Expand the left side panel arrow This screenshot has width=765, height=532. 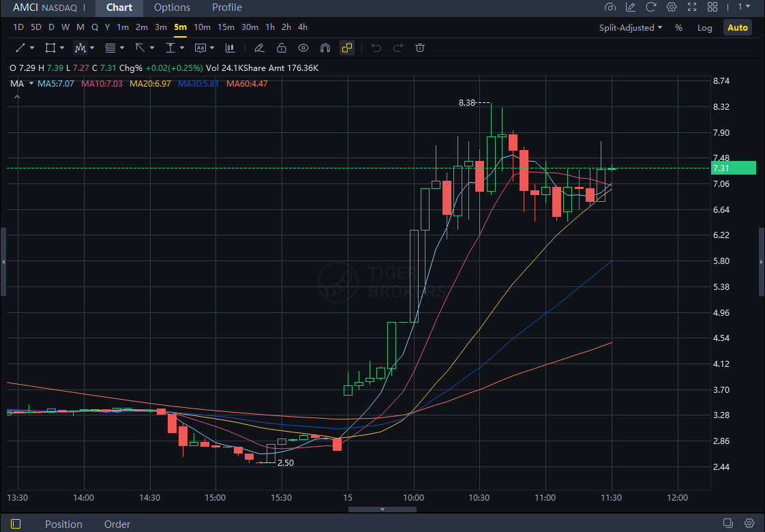click(x=3, y=262)
